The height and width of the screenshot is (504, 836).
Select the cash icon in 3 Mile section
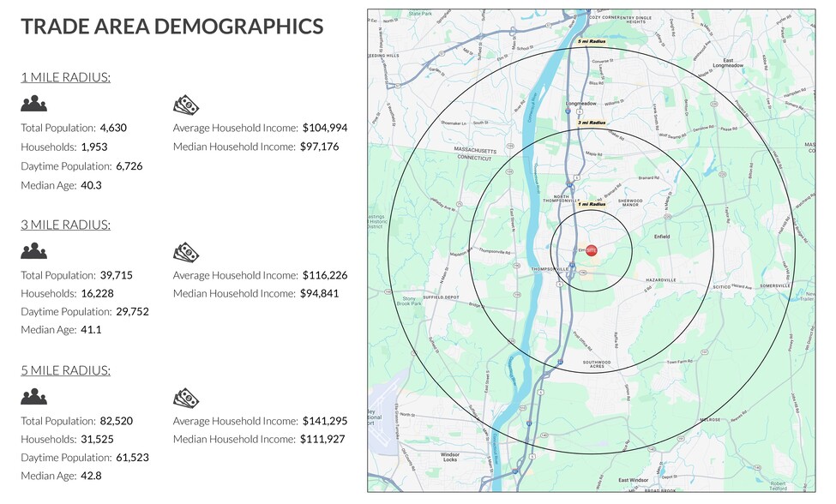coord(185,251)
